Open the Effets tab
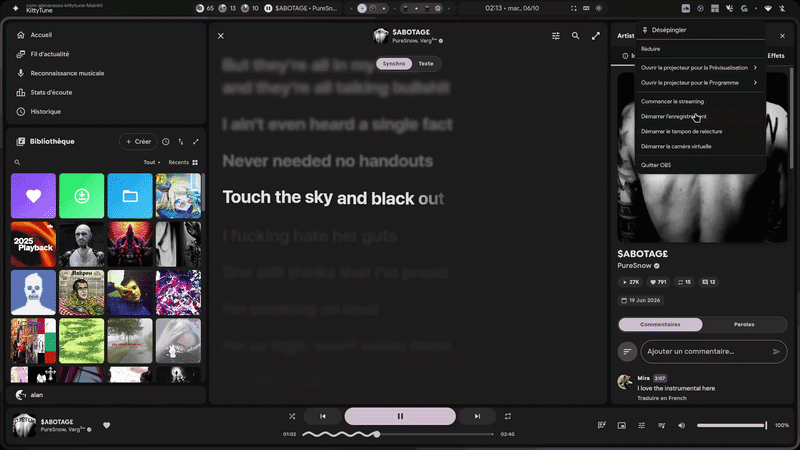The image size is (800, 450). click(776, 56)
